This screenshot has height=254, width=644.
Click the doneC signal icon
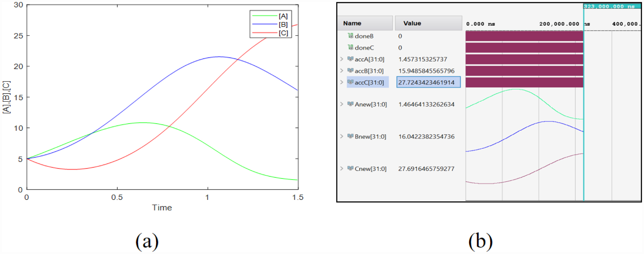coord(351,48)
